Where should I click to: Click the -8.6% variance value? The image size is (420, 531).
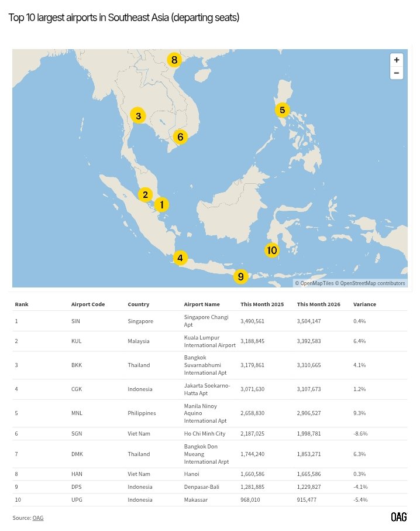pyautogui.click(x=360, y=433)
